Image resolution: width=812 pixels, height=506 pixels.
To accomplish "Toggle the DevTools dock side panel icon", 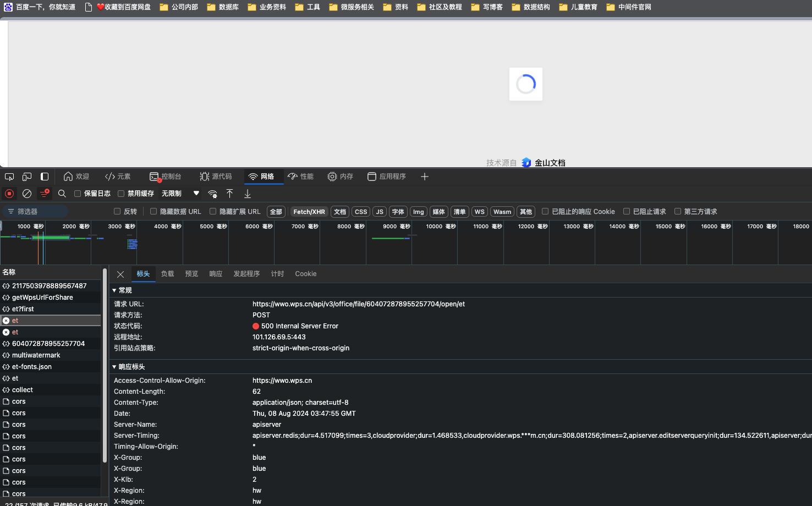I will (x=45, y=177).
